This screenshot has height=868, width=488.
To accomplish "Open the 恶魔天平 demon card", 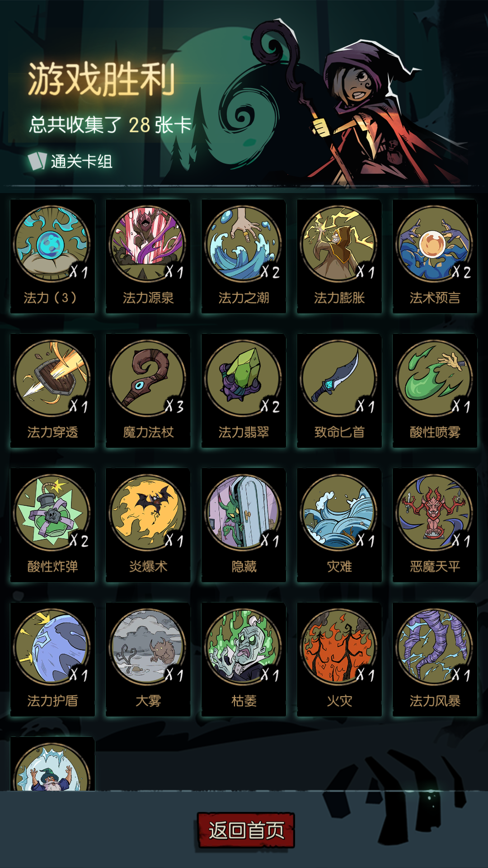I will coord(435,525).
